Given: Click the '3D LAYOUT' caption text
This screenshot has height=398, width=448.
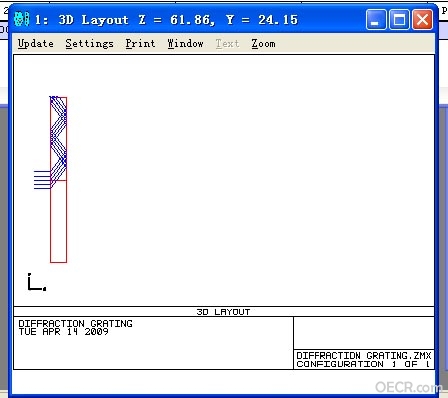Looking at the screenshot, I should click(x=223, y=312).
